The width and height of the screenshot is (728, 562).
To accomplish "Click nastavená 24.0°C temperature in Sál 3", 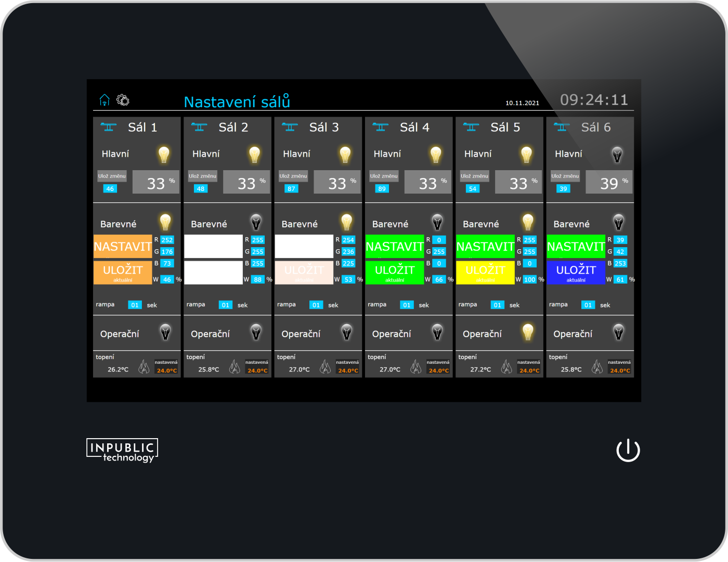I will 348,371.
